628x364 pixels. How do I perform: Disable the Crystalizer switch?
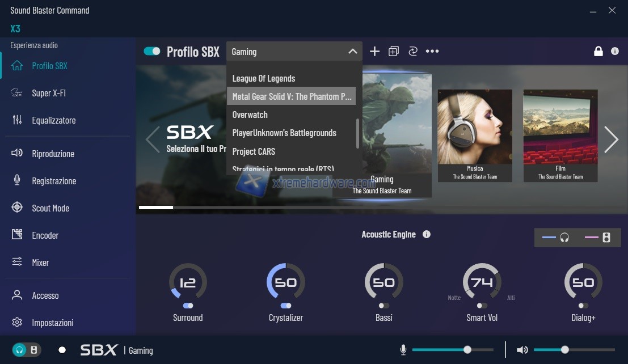coord(286,306)
